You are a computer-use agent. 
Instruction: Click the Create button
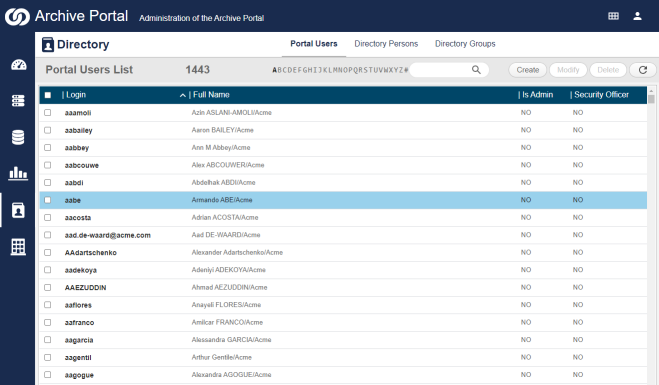point(527,70)
